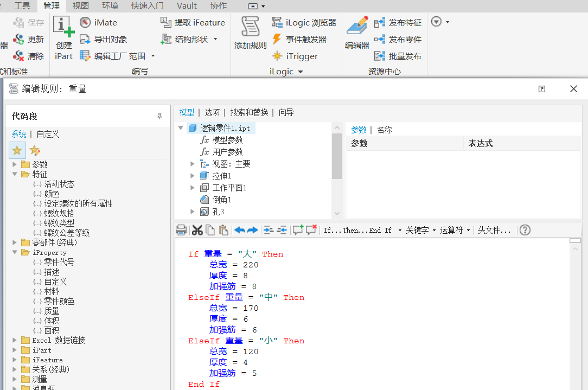Expand 工作平面1 in model tree
Screen dimensions: 588x390
point(192,188)
